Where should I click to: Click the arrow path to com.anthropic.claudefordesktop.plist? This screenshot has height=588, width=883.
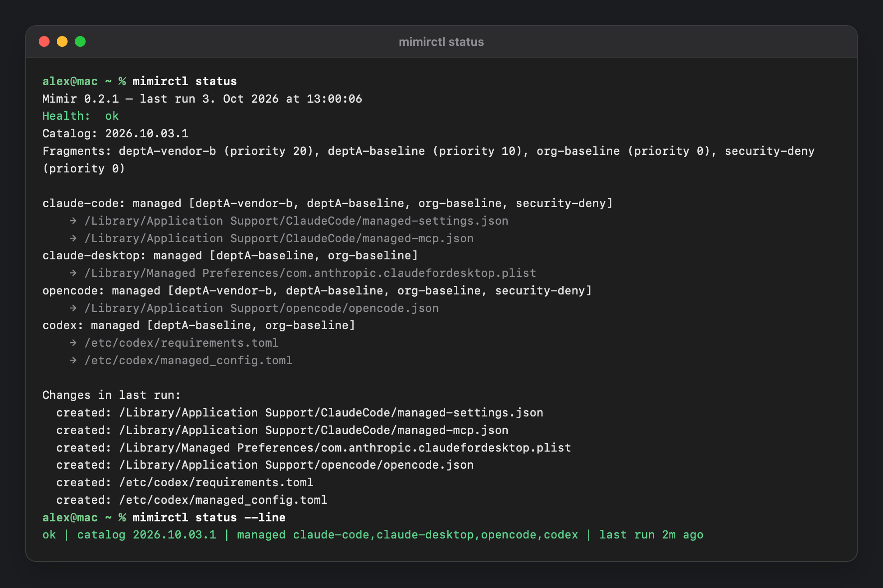[303, 273]
